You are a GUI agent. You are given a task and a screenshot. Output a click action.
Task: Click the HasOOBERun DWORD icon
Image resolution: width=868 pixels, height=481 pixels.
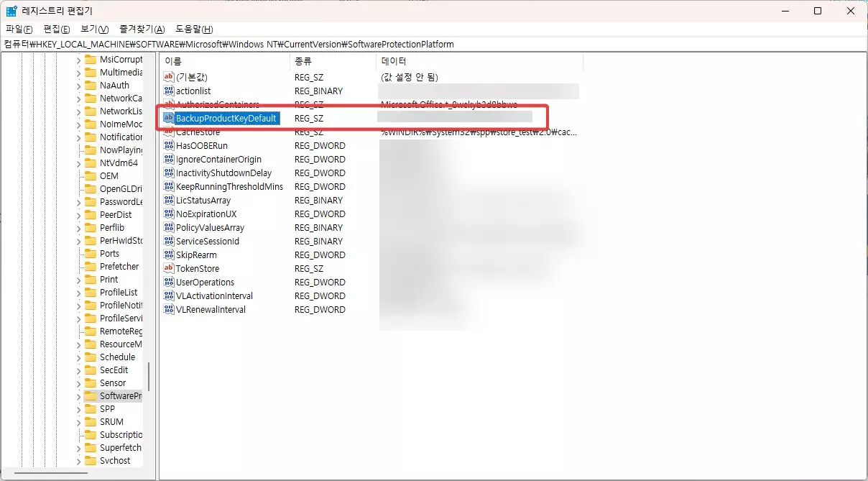169,145
